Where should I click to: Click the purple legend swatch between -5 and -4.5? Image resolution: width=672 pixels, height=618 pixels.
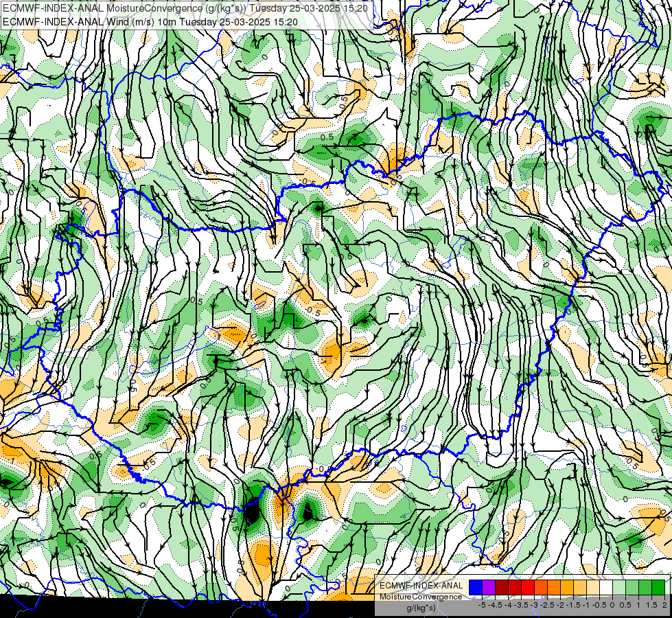489,588
